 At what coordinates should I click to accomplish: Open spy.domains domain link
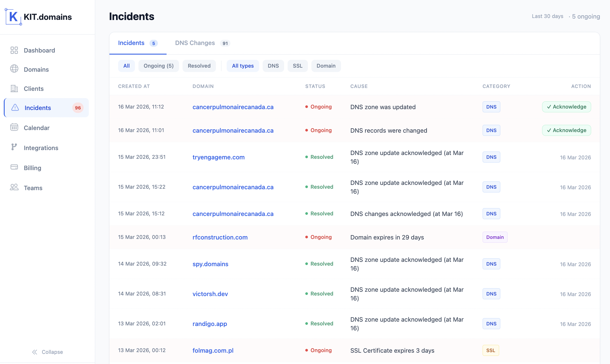(210, 264)
